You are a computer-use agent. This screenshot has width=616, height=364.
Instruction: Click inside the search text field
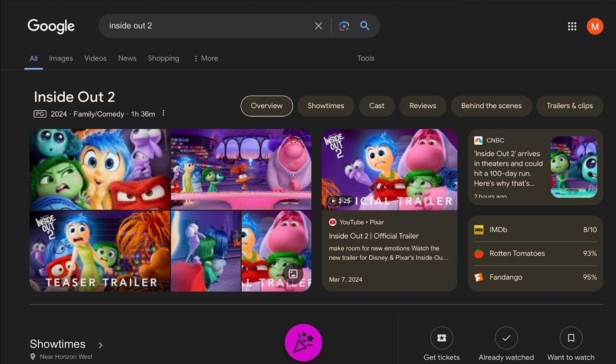click(205, 26)
